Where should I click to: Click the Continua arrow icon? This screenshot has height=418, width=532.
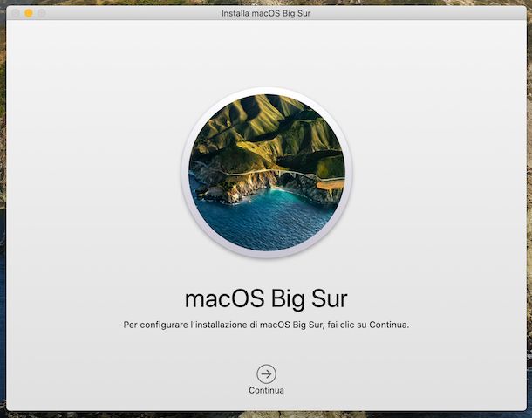[266, 374]
